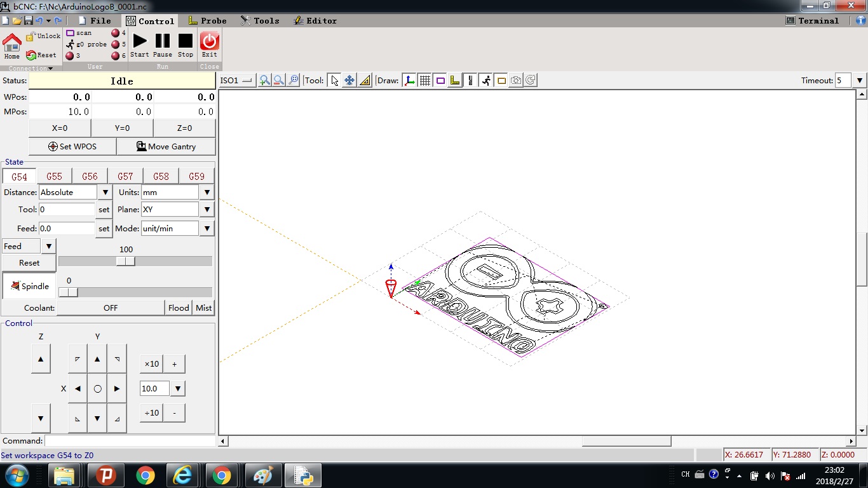The height and width of the screenshot is (488, 868).
Task: Switch to the Tools tab
Action: point(260,21)
